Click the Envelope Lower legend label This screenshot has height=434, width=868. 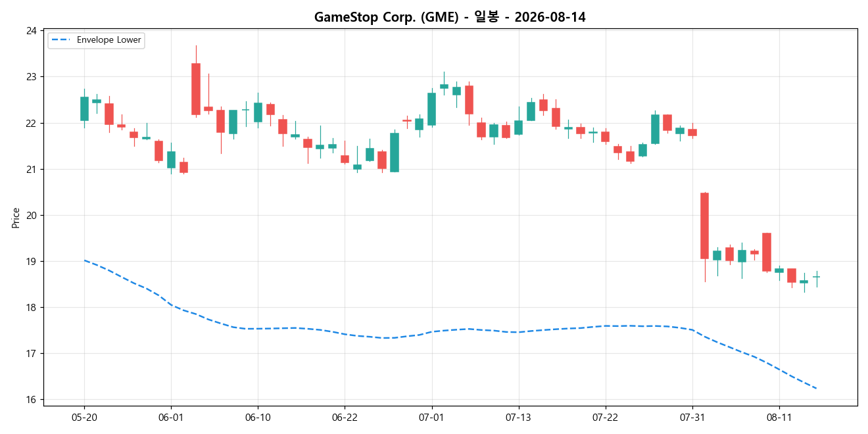click(109, 40)
